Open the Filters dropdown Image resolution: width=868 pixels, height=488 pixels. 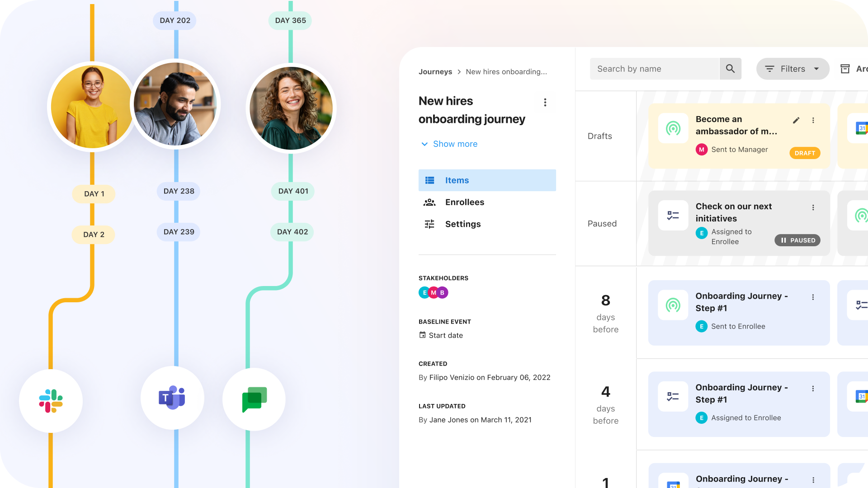tap(793, 69)
